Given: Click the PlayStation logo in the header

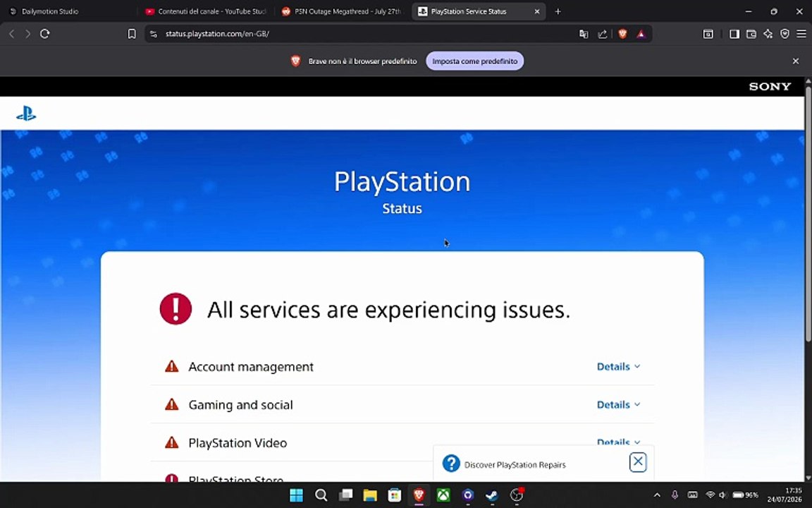Looking at the screenshot, I should (x=26, y=114).
